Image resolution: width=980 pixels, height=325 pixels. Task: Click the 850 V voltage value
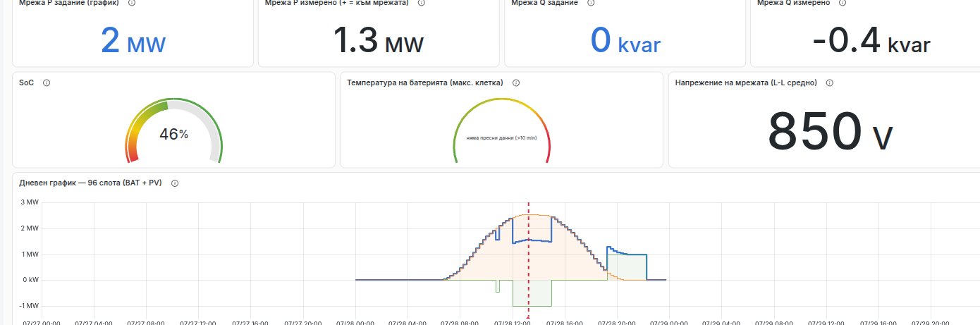click(830, 132)
